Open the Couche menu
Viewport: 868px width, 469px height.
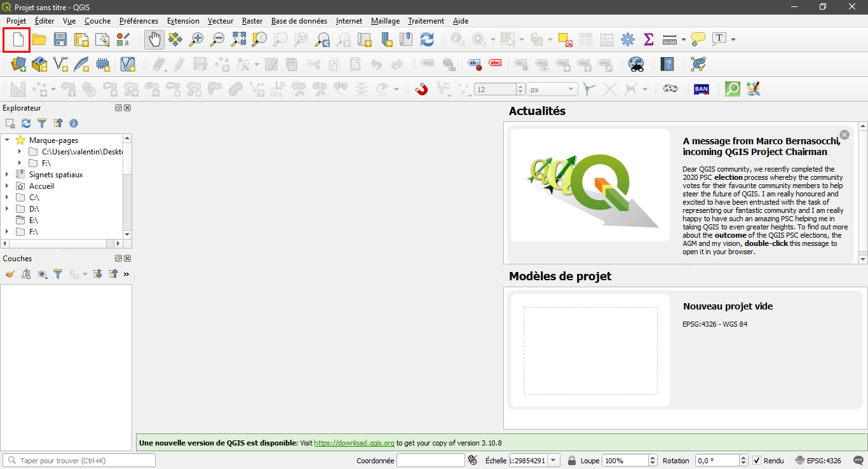(97, 21)
